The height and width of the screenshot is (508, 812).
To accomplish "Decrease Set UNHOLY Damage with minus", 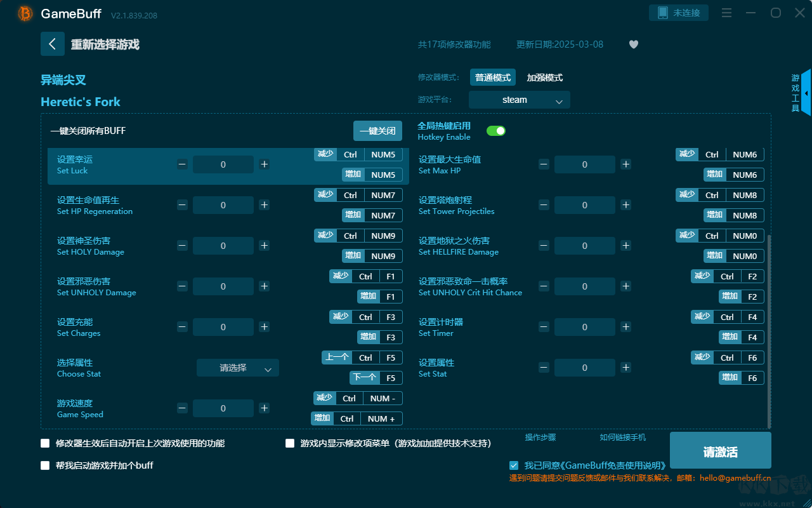I will point(182,286).
